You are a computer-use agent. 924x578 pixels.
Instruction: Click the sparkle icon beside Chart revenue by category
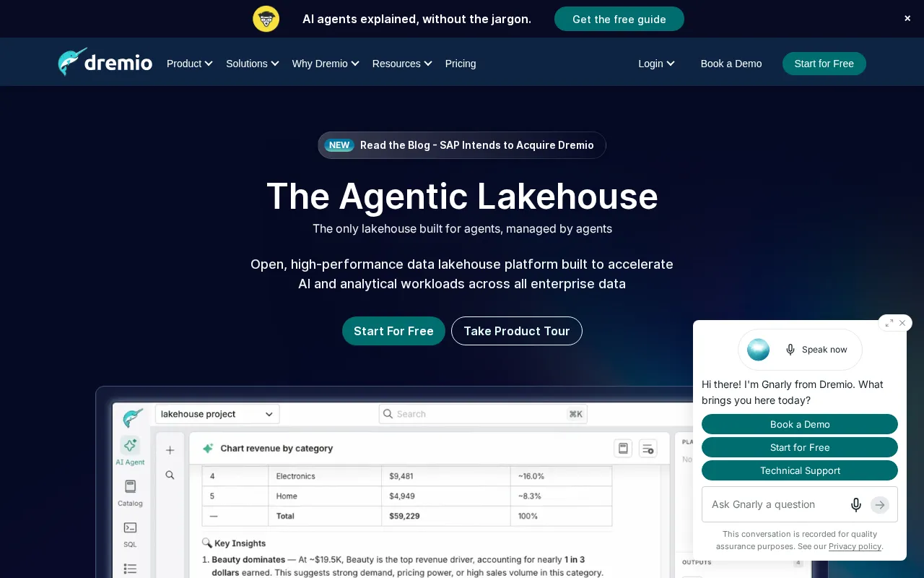[208, 448]
